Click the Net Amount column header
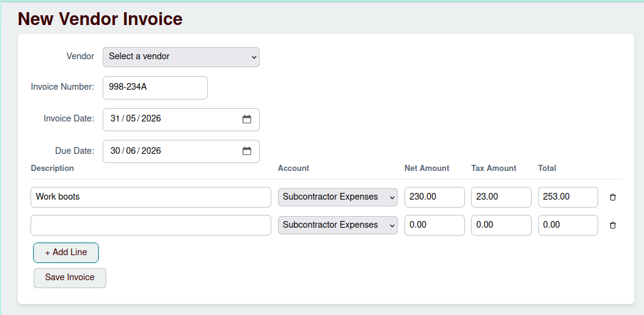This screenshot has width=644, height=315. click(426, 168)
